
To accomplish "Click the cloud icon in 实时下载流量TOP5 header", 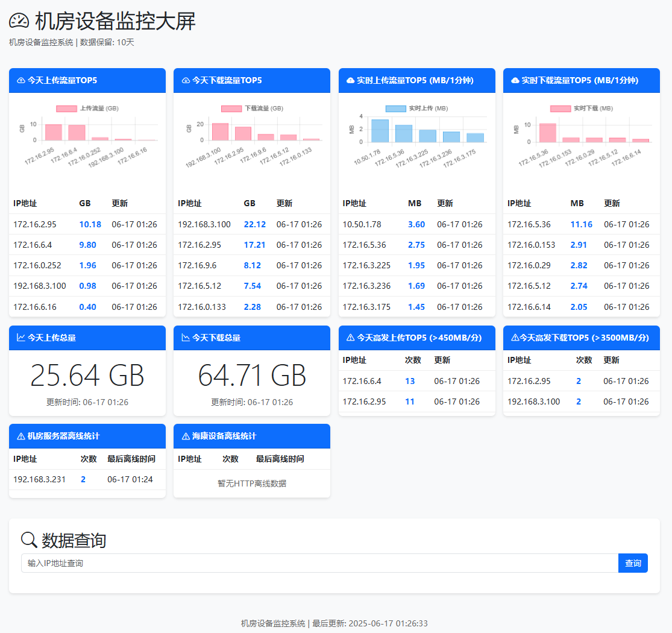I will [x=515, y=80].
